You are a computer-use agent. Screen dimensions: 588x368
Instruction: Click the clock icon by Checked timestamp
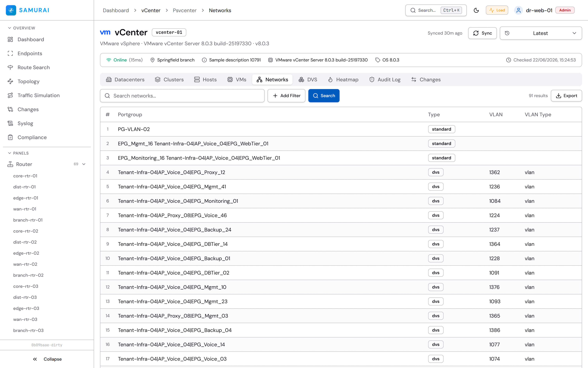tap(509, 60)
